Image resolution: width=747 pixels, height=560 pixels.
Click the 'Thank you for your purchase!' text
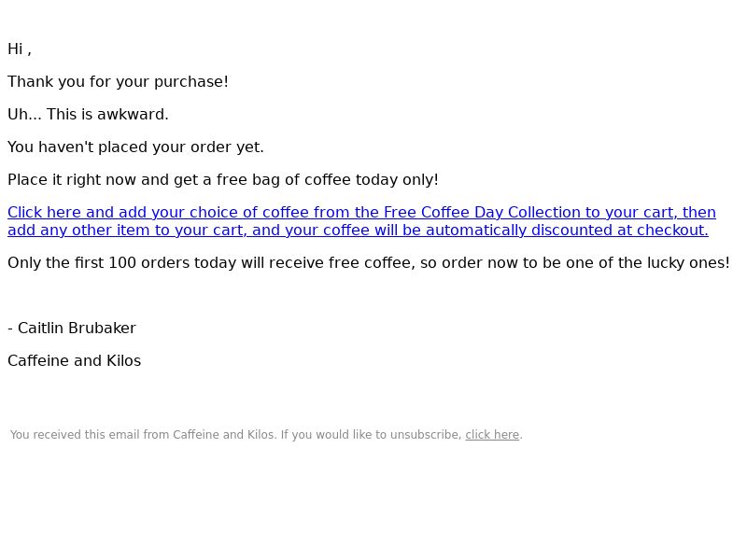pos(119,82)
